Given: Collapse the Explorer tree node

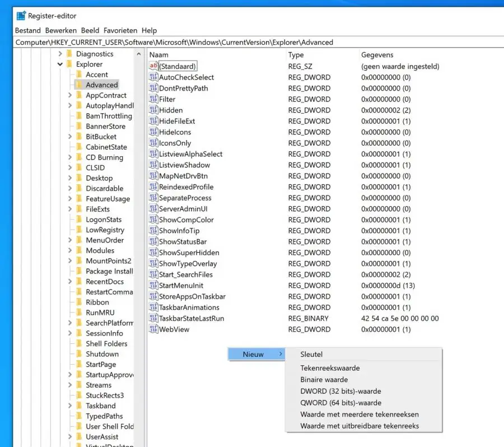Looking at the screenshot, I should click(x=60, y=64).
